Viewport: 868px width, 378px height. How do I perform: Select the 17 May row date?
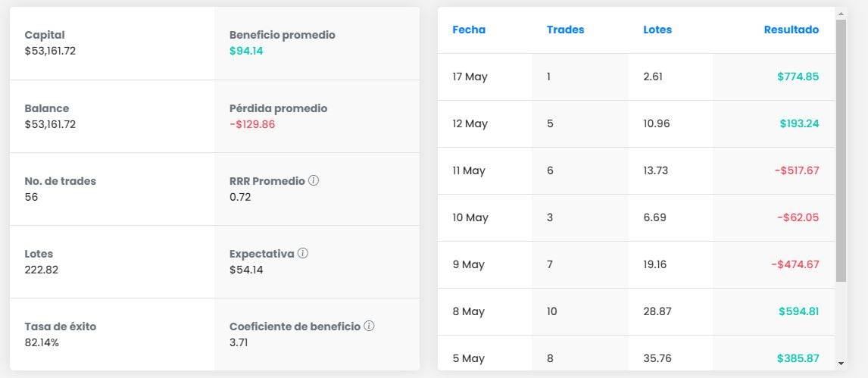(470, 77)
